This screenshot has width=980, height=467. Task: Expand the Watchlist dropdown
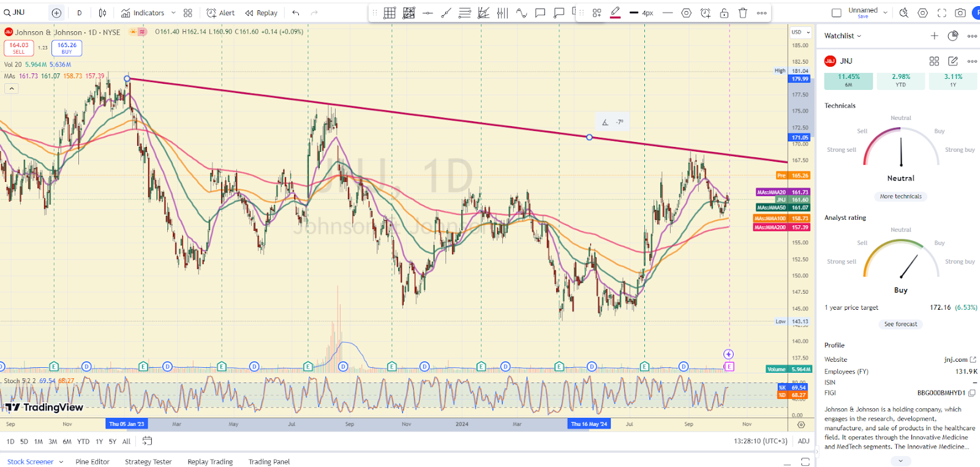pos(843,36)
